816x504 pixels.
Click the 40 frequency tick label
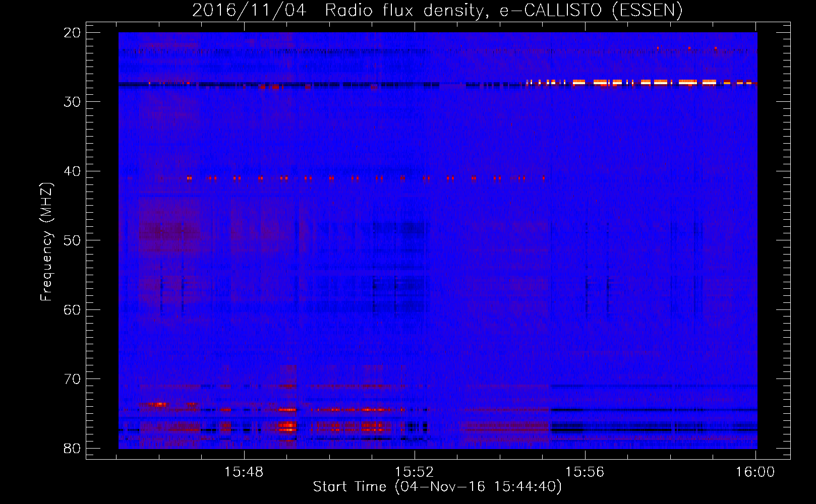click(x=73, y=171)
